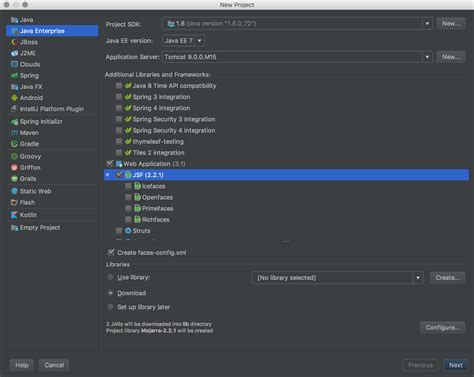
Task: Click New button beside Project SDK
Action: [x=451, y=24]
